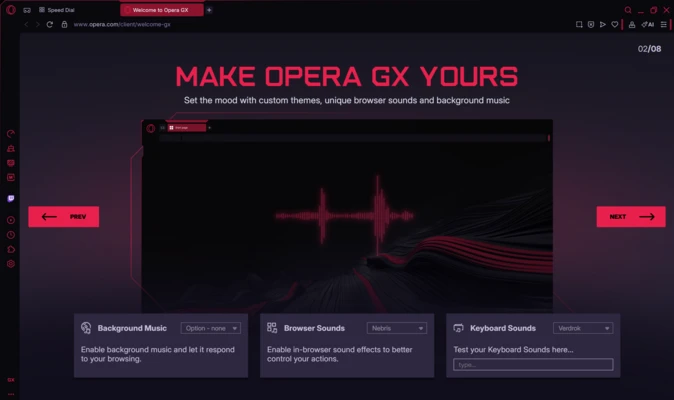Expand the Browser Sounds Nebris dropdown
Viewport: 674px width, 400px height.
397,328
